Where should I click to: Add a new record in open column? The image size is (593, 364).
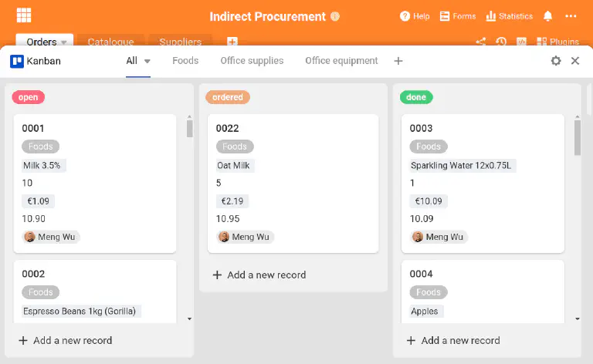click(66, 340)
